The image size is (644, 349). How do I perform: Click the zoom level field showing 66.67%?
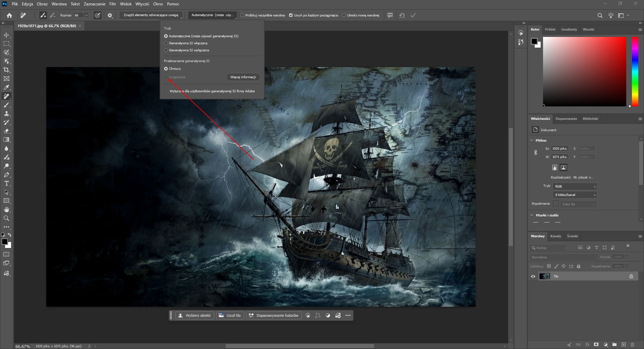tap(23, 346)
